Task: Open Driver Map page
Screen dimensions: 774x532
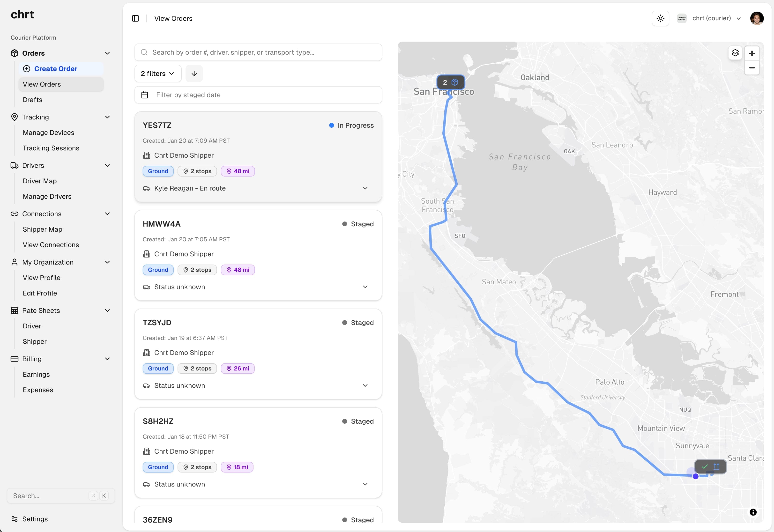Action: pos(40,181)
